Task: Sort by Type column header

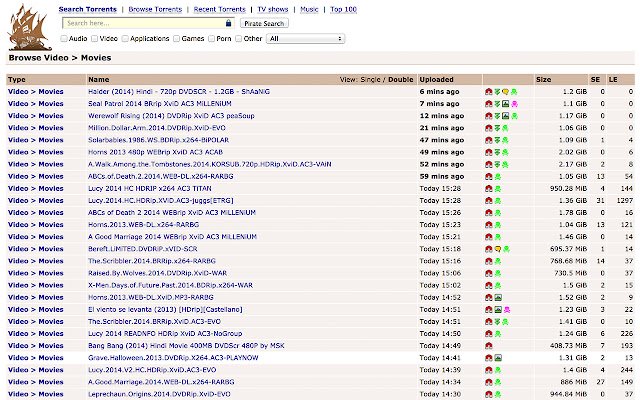Action: point(17,80)
